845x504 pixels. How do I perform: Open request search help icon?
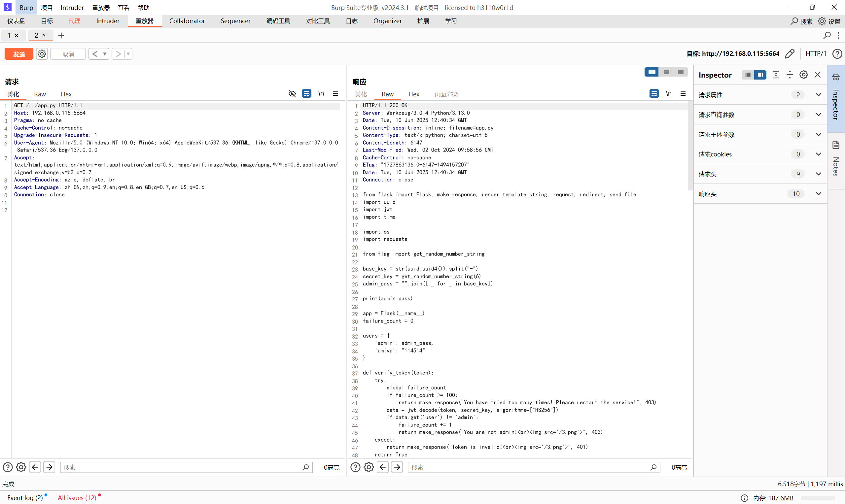pyautogui.click(x=8, y=467)
